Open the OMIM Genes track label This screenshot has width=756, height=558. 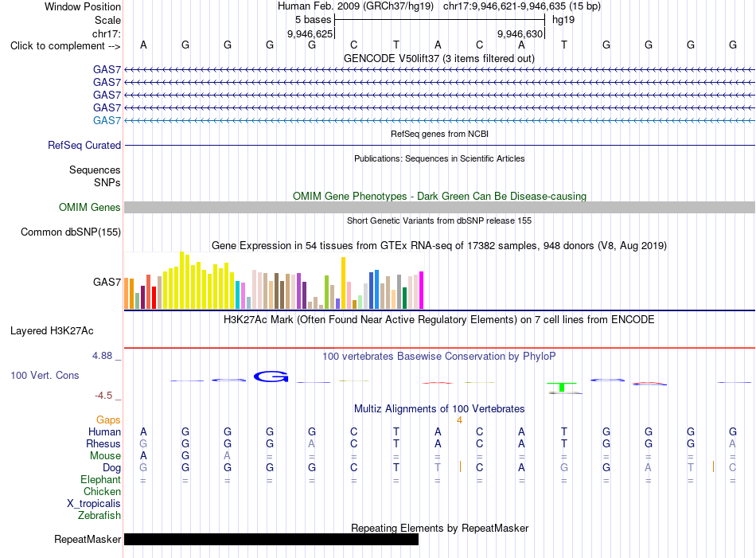coord(90,208)
